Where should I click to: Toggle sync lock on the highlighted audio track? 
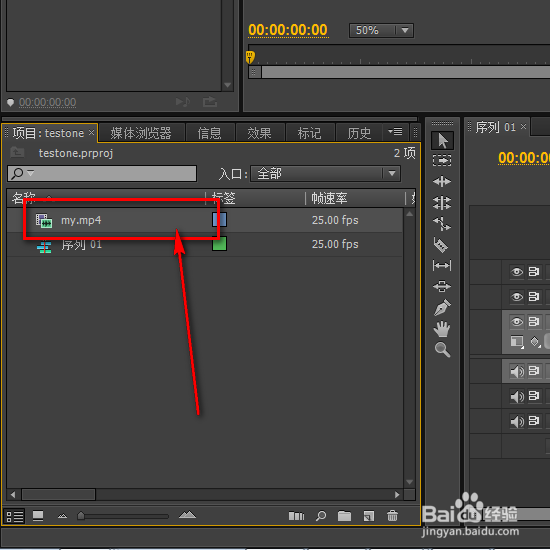534,371
